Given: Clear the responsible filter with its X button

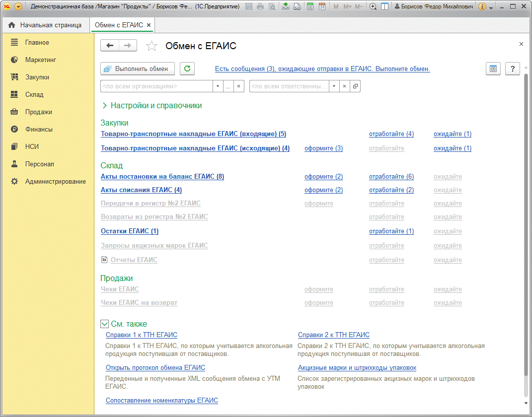Looking at the screenshot, I should 344,86.
